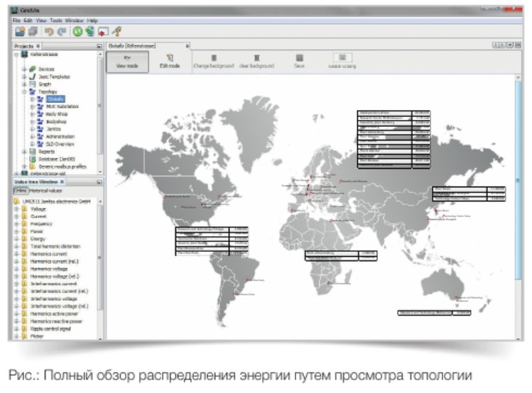The image size is (532, 393).
Task: Click the redo arrow icon
Action: pos(61,31)
